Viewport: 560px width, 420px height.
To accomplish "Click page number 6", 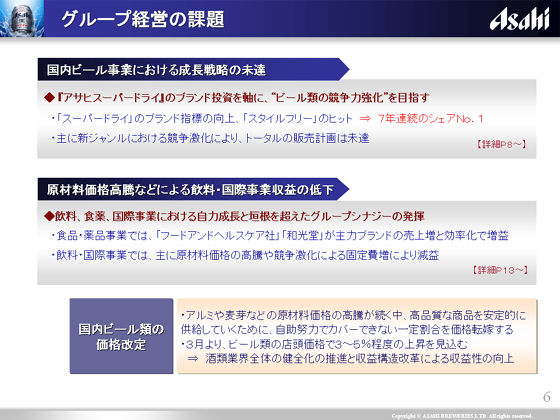I will (546, 397).
